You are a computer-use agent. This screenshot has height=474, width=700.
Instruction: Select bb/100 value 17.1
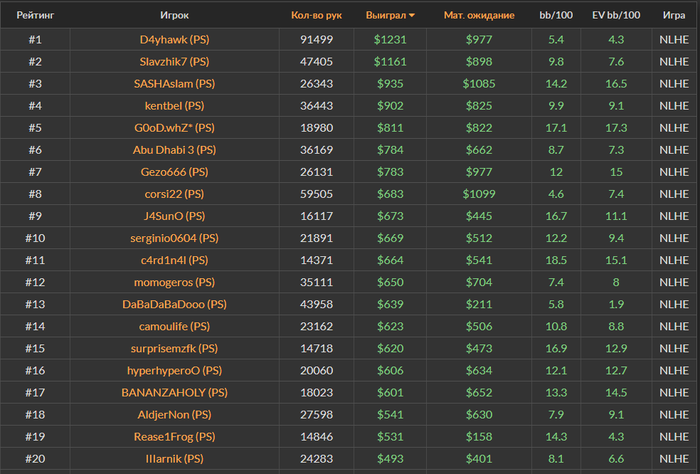click(x=556, y=128)
